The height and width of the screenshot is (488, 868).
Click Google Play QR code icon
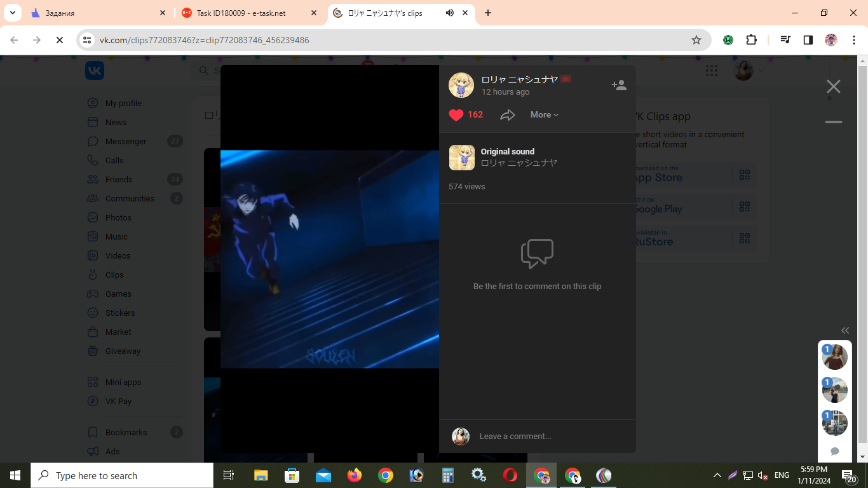(x=745, y=207)
